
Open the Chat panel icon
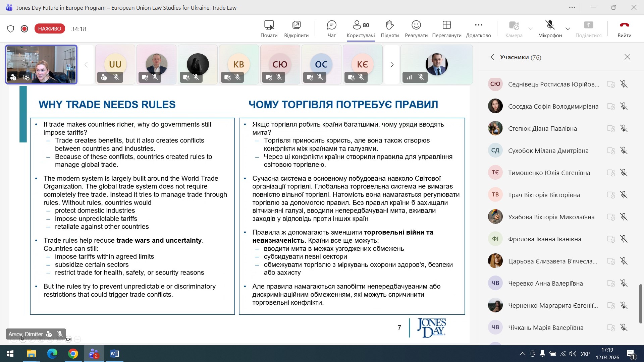tap(331, 25)
